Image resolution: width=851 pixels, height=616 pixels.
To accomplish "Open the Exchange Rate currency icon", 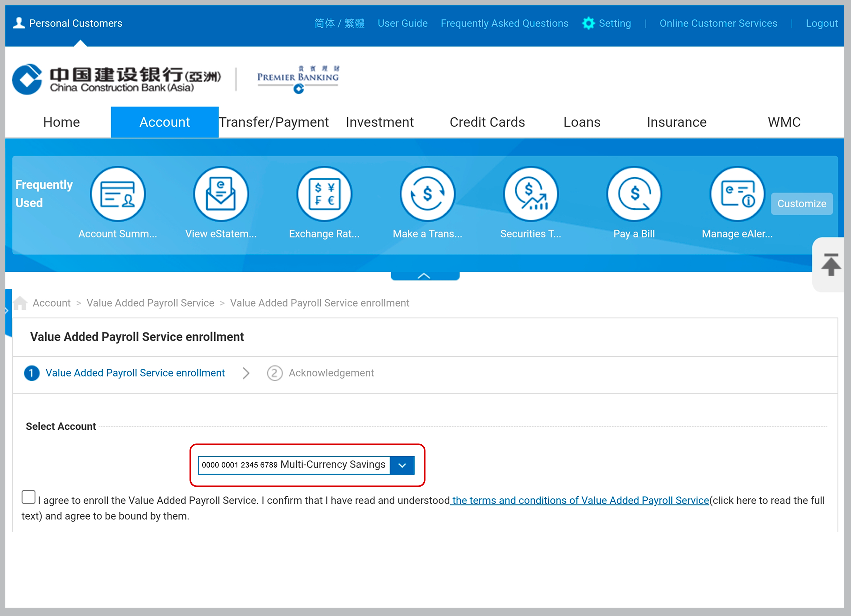I will click(324, 194).
